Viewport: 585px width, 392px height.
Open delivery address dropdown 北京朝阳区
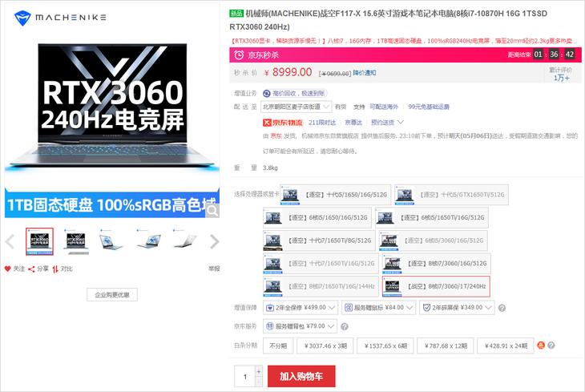coord(297,107)
